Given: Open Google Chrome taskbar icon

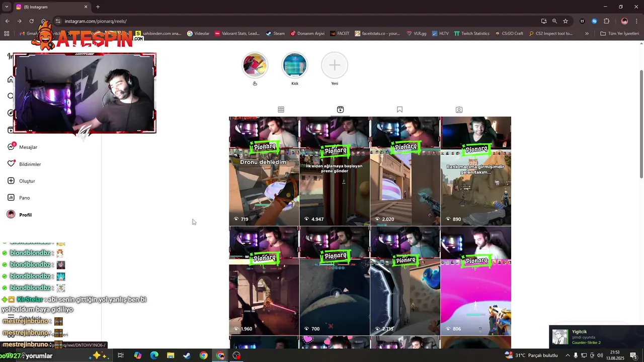Looking at the screenshot, I should pos(203,355).
